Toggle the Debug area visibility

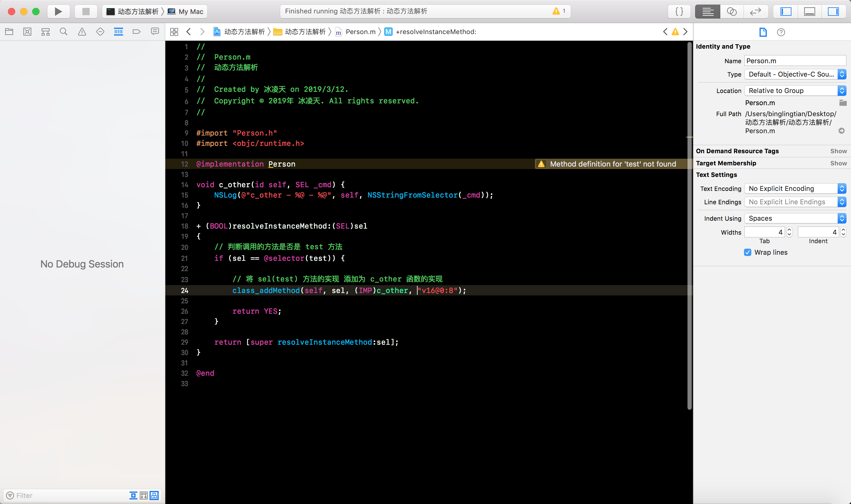coord(809,12)
